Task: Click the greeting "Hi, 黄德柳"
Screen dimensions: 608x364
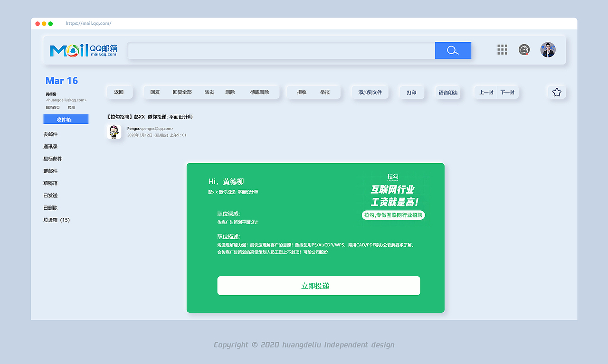Action: pos(226,182)
